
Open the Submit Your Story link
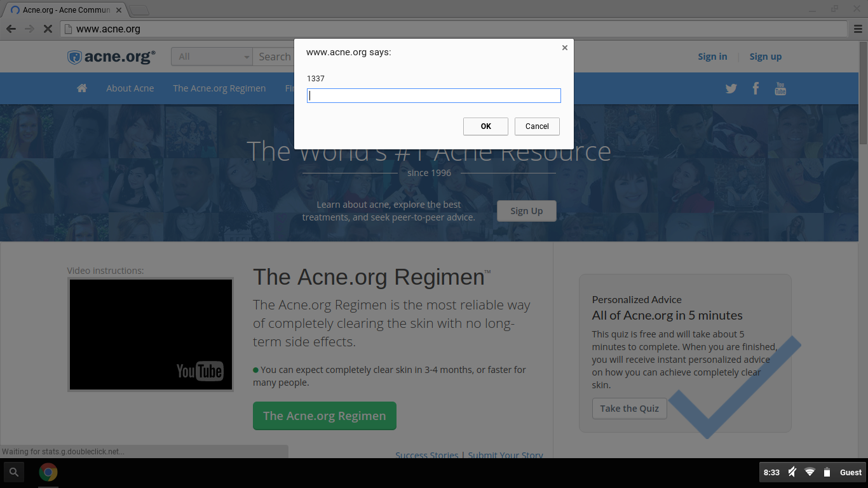[x=506, y=455]
